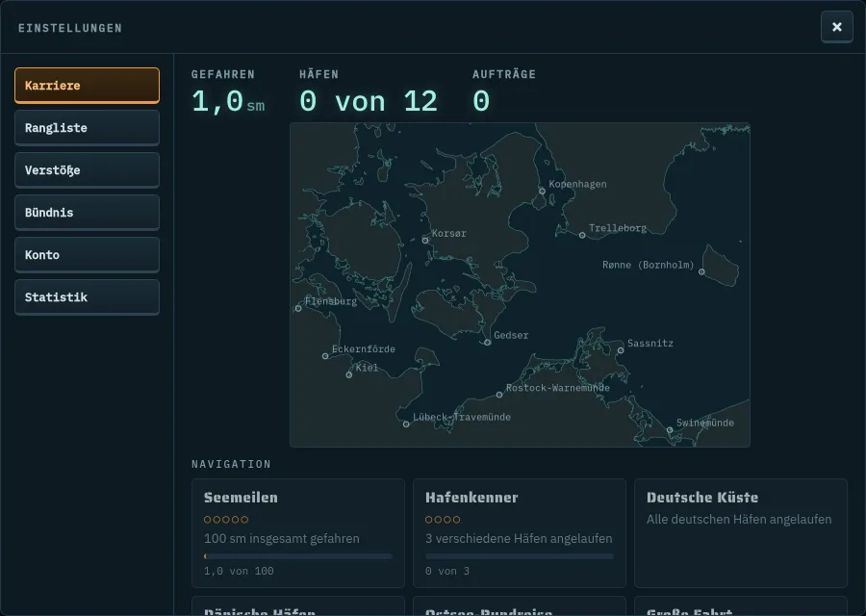Open the Seemeilen achievement card

pos(298,533)
